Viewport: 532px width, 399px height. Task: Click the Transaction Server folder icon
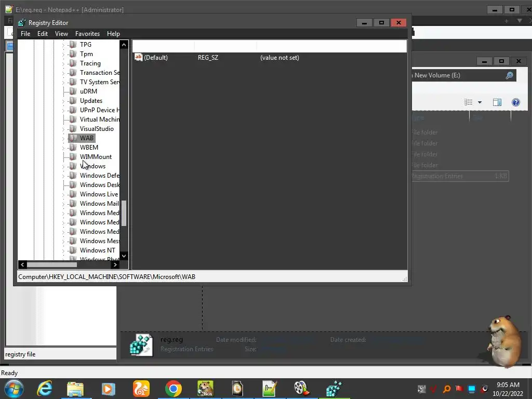pos(73,73)
